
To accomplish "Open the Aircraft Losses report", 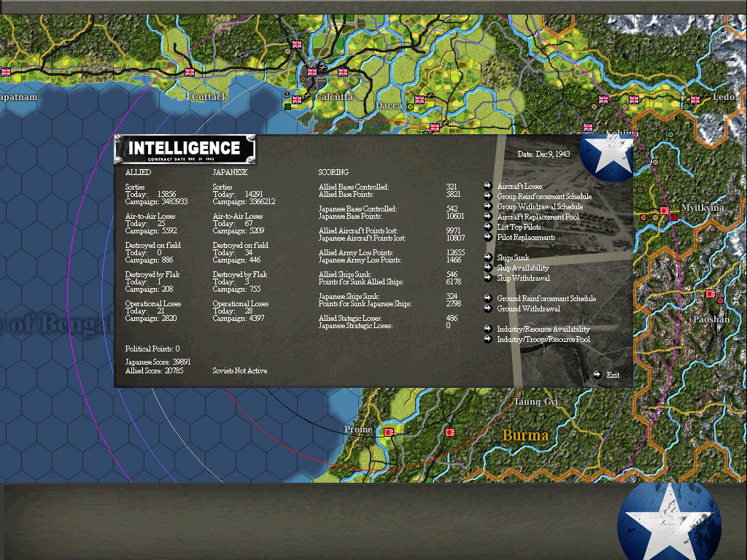I will 519,186.
